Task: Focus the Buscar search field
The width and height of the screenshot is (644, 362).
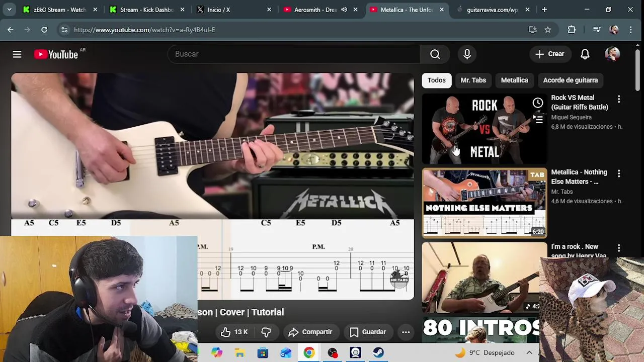Action: (x=294, y=54)
